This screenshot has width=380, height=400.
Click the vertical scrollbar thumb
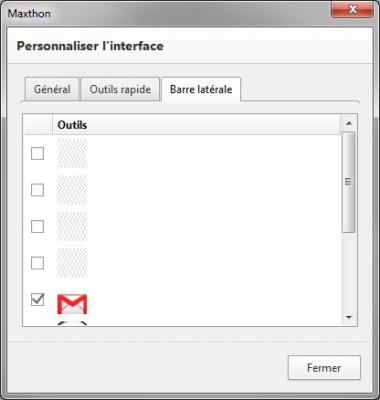[x=349, y=182]
